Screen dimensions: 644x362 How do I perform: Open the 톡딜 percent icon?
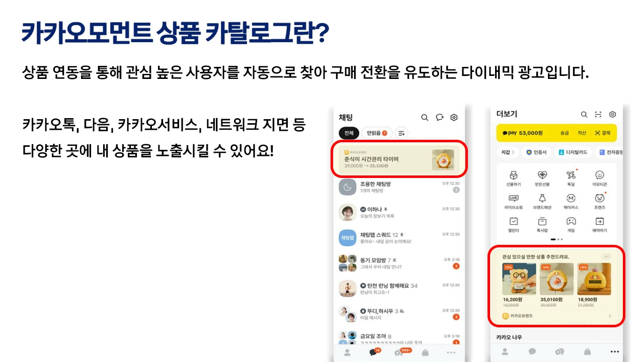click(x=571, y=175)
